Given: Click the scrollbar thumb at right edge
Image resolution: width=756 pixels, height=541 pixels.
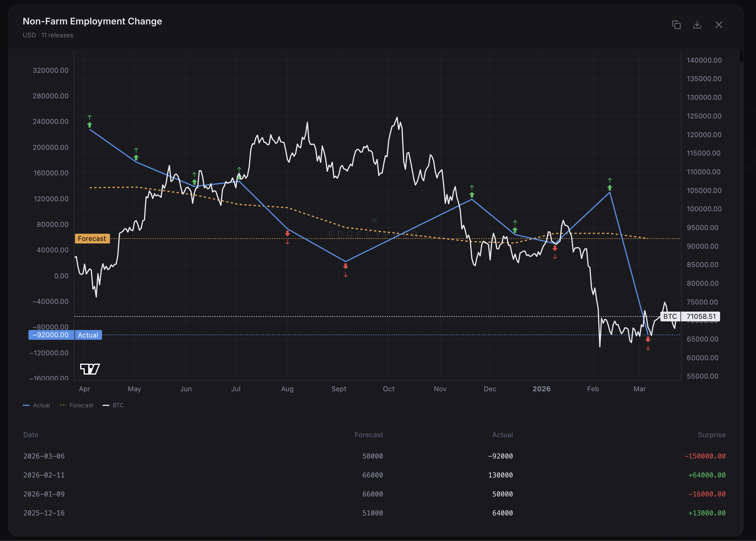Looking at the screenshot, I should (x=741, y=56).
